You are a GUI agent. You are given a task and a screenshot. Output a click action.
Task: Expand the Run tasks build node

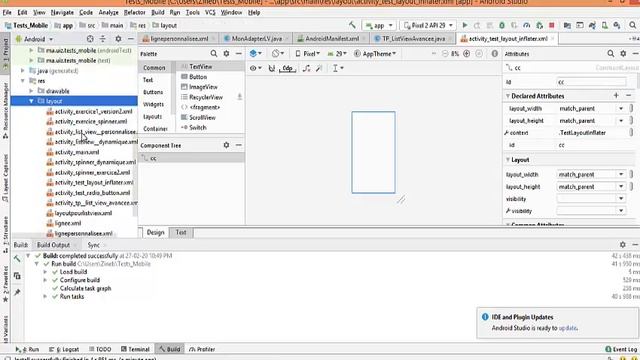(x=45, y=296)
